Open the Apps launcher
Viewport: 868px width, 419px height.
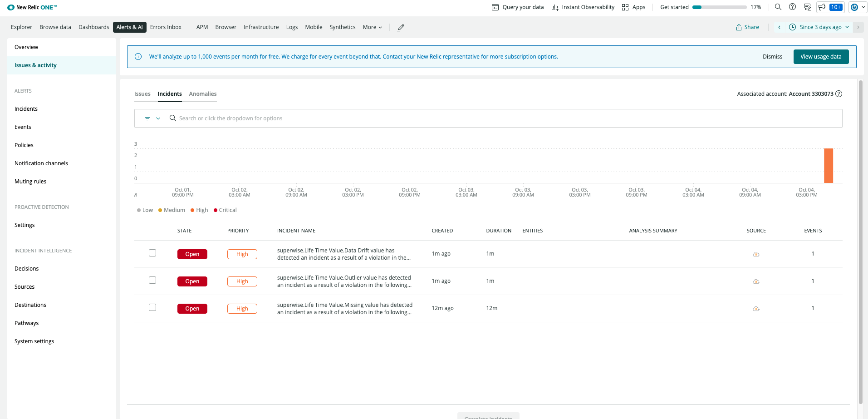pos(634,7)
